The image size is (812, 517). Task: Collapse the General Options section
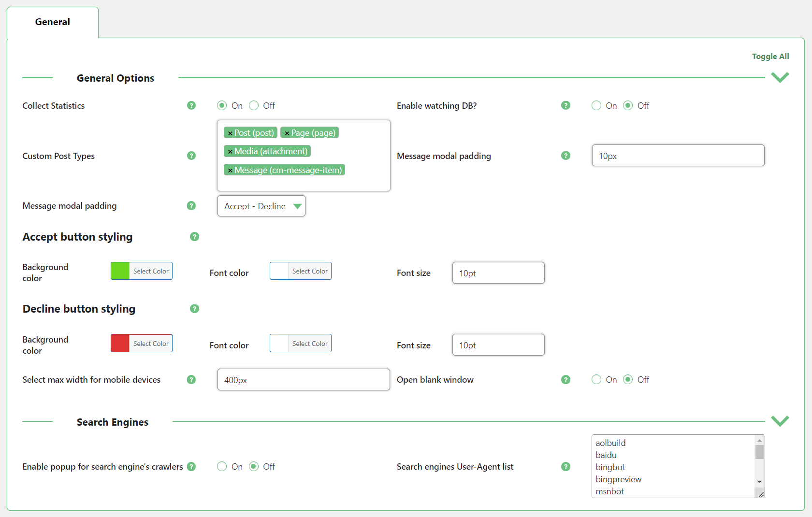(x=780, y=77)
